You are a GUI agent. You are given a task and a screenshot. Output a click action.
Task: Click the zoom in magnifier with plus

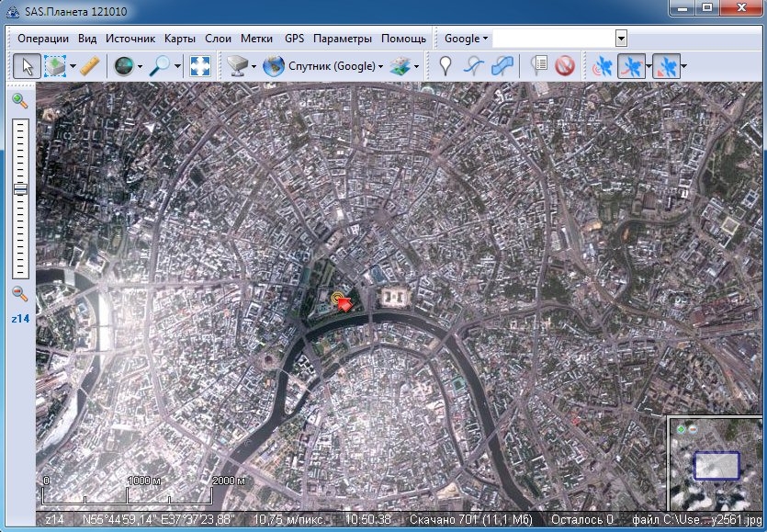point(19,100)
